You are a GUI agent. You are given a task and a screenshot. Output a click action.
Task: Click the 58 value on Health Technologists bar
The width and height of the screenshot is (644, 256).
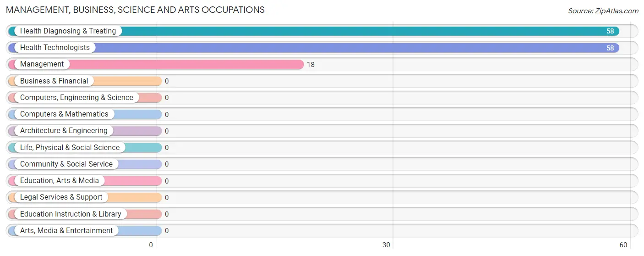click(x=610, y=48)
